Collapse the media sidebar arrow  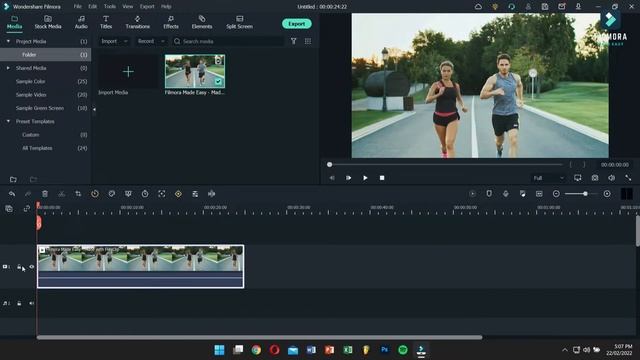pyautogui.click(x=94, y=109)
